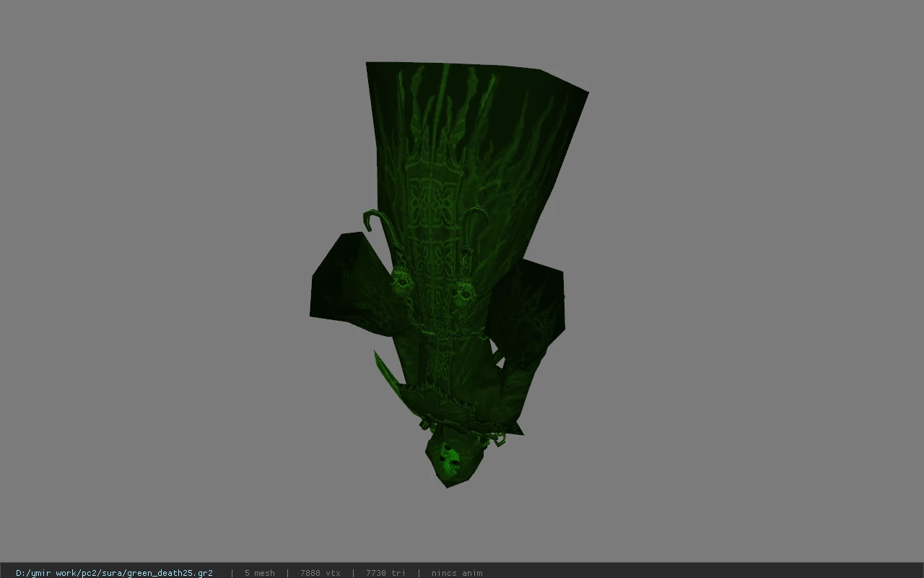Click the '7888 vtx' vertex count
The image size is (924, 578).
tap(320, 573)
